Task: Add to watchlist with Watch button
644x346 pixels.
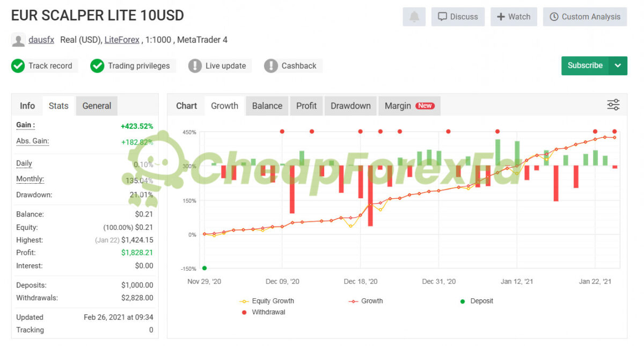Action: (514, 17)
